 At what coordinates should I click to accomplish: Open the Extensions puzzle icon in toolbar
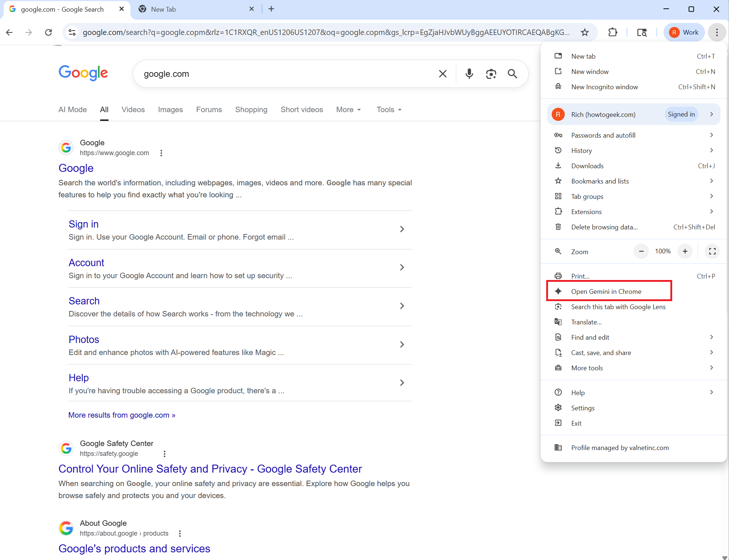[613, 32]
